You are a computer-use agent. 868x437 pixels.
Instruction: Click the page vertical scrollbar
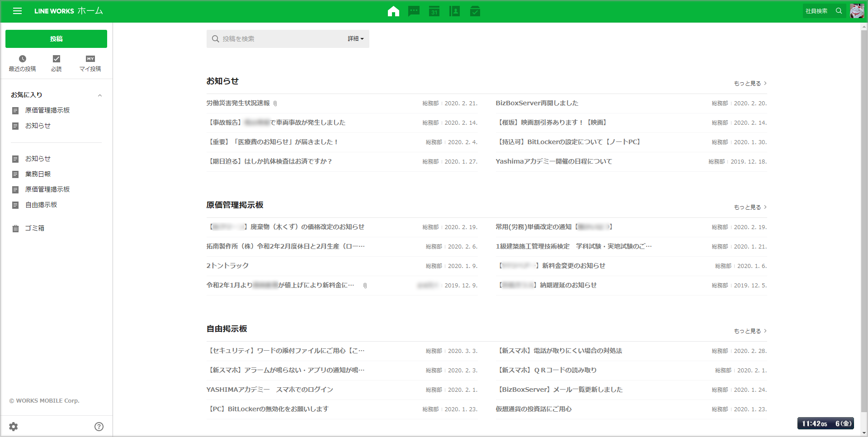point(864,226)
